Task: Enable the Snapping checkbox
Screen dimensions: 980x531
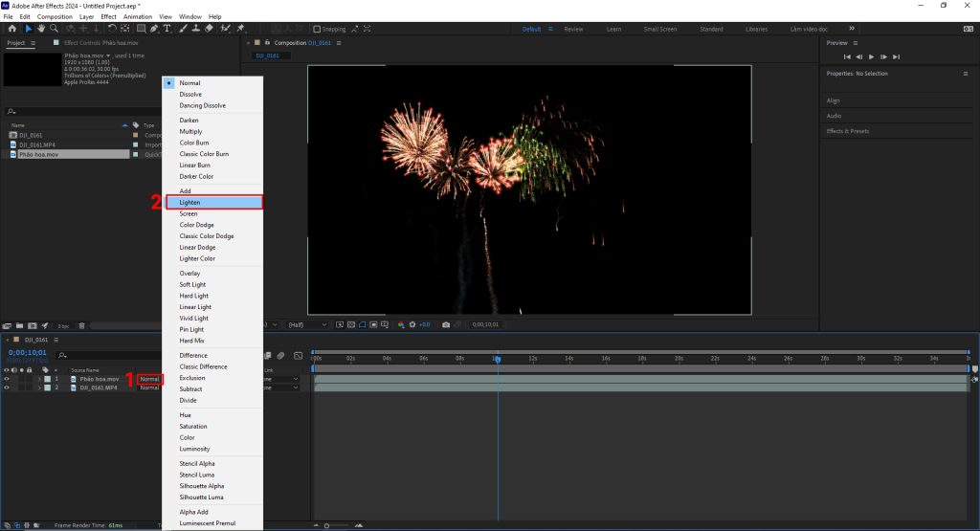Action: (318, 29)
